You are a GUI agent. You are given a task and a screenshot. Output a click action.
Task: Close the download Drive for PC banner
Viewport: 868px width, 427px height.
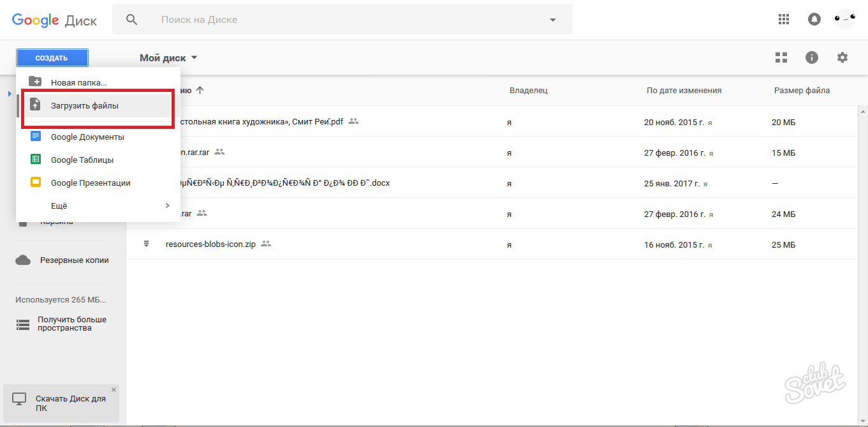114,389
